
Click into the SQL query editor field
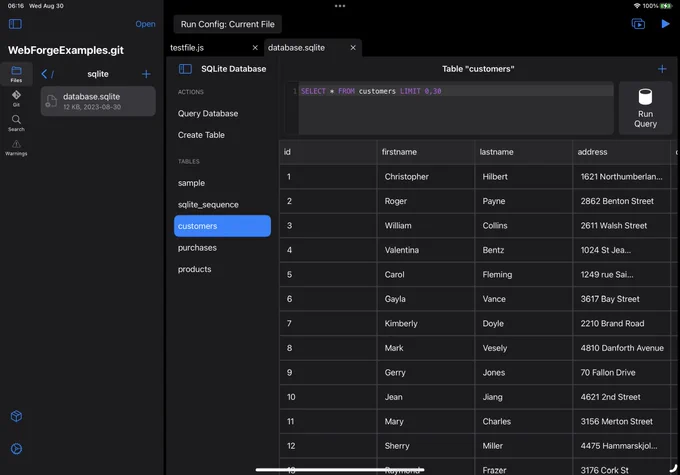tap(455, 108)
